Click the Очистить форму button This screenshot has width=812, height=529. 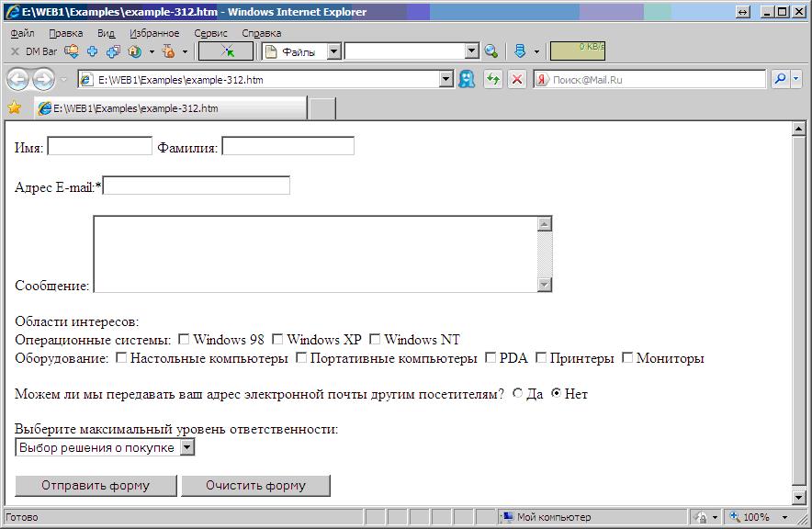[x=256, y=486]
